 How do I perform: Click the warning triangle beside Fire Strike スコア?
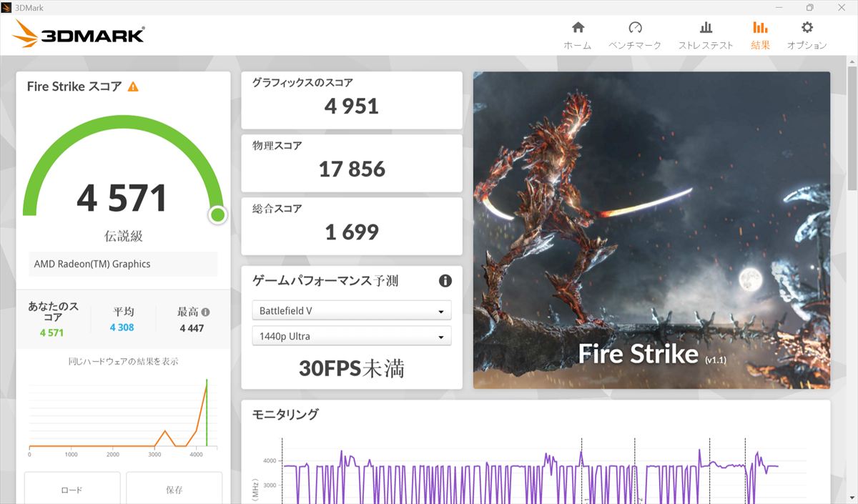pyautogui.click(x=133, y=87)
